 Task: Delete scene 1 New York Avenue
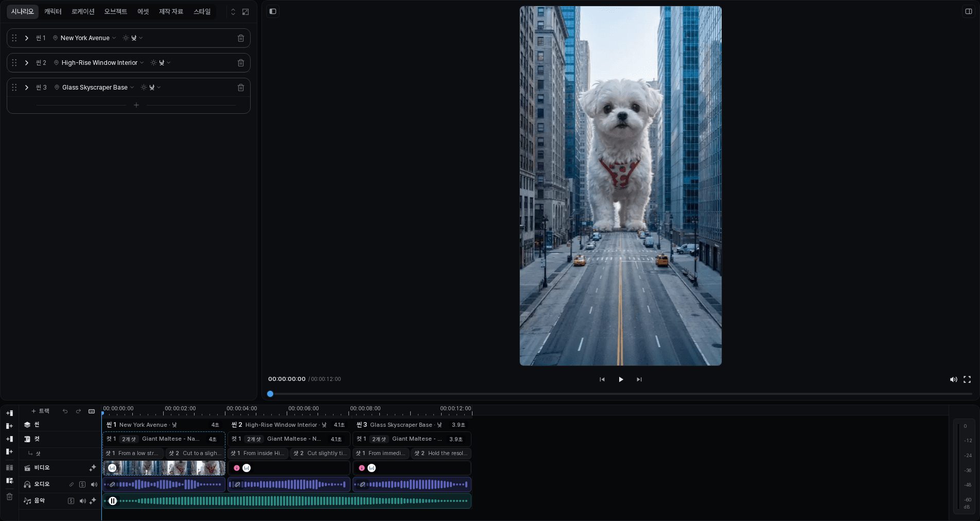click(x=240, y=38)
